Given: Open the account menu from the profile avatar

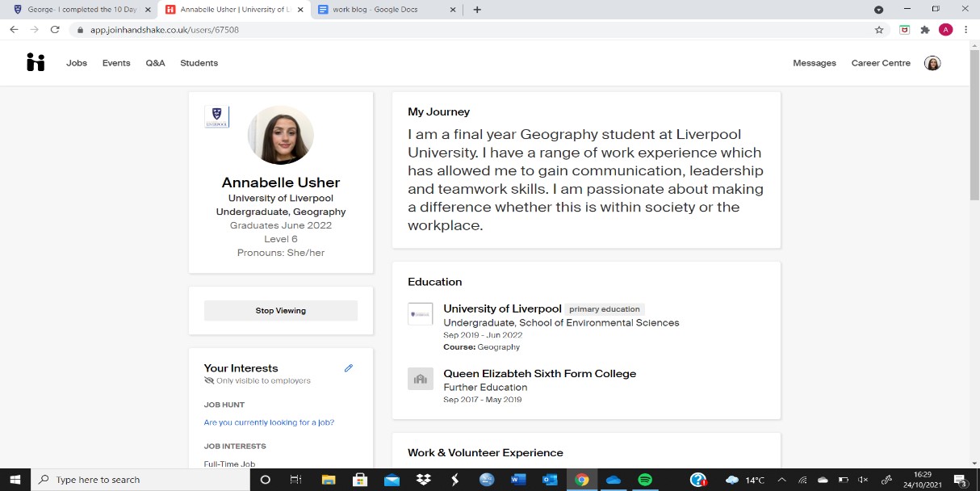Looking at the screenshot, I should tap(932, 63).
